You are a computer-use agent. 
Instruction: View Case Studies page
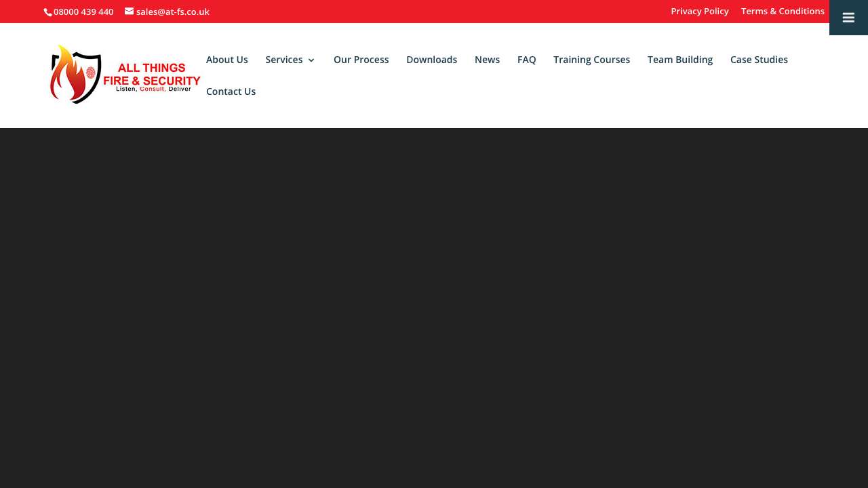(759, 60)
